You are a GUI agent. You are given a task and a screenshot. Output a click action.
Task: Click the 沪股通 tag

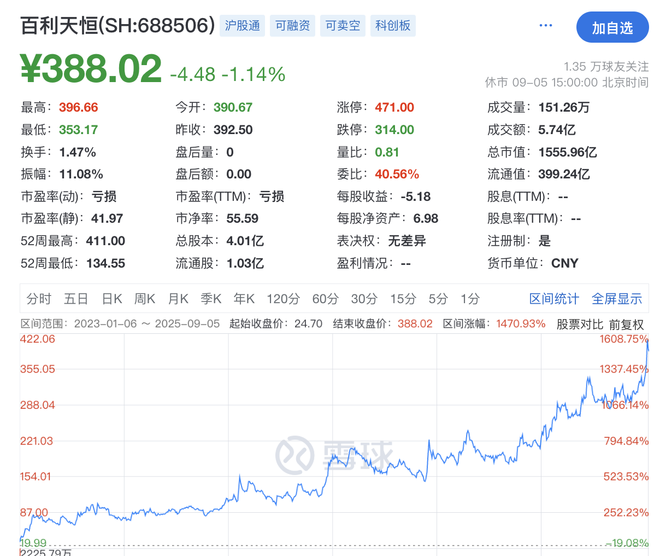pyautogui.click(x=242, y=27)
